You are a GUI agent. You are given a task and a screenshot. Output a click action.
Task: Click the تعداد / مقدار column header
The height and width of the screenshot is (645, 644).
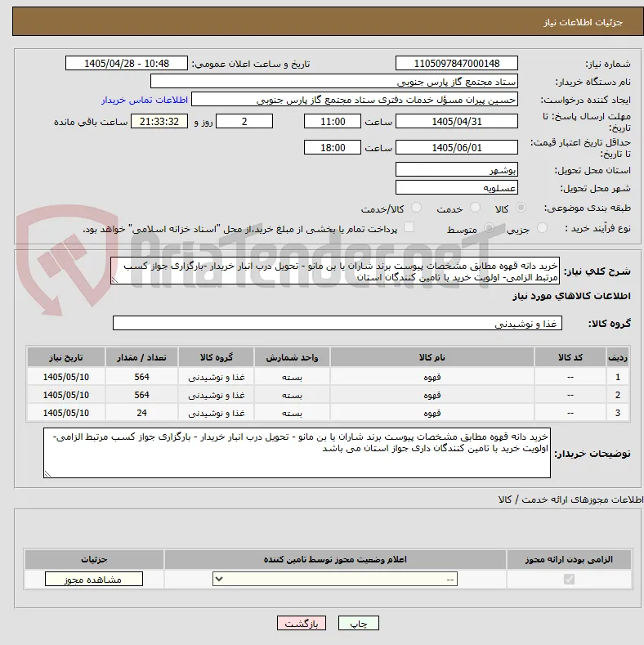[141, 357]
